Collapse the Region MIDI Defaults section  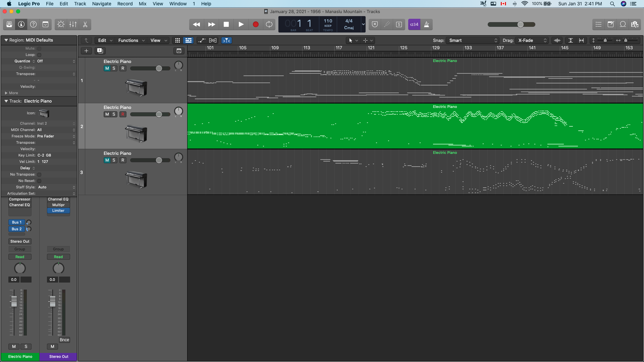[x=6, y=40]
